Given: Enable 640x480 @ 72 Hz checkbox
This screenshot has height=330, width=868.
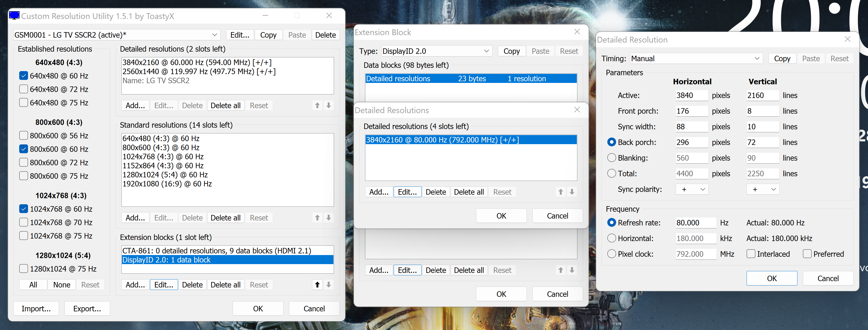Looking at the screenshot, I should coord(24,89).
